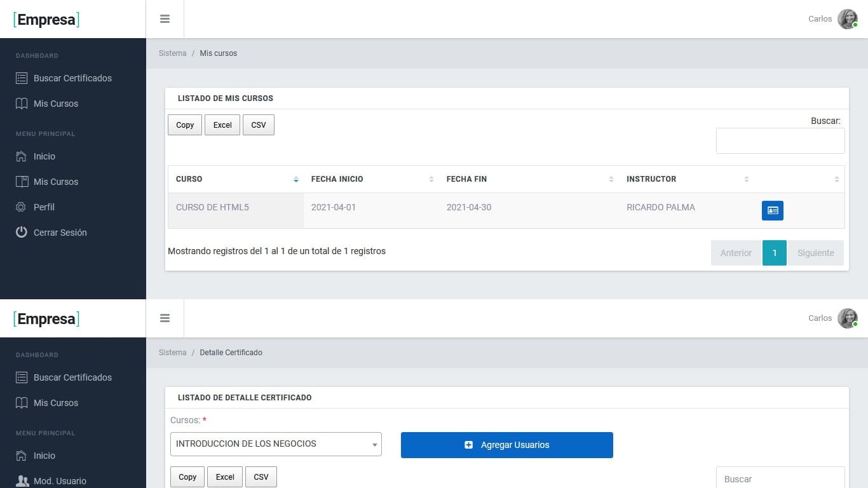Screen dimensions: 868x488
Task: Sort the table by INSTRUCTOR column
Action: point(746,179)
